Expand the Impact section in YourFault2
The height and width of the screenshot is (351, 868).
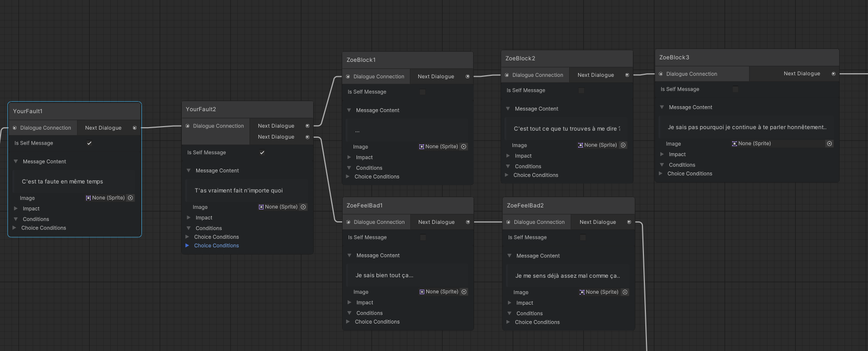coord(189,218)
